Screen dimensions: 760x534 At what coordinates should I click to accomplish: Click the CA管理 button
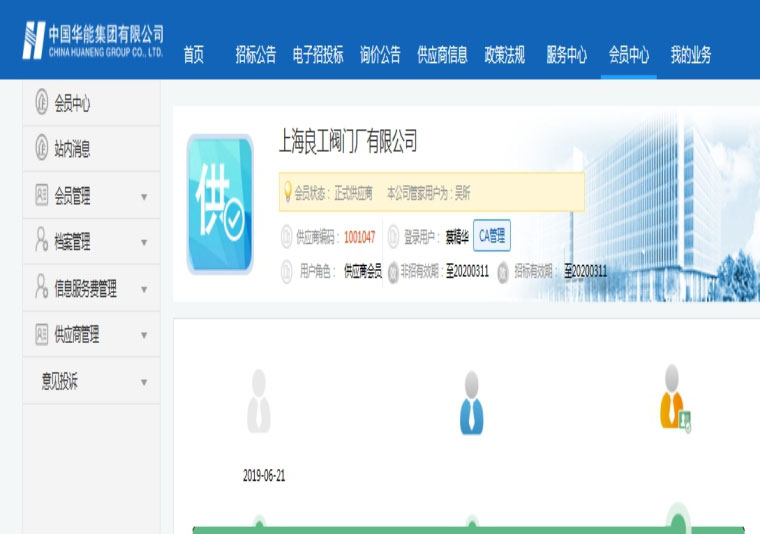(492, 235)
